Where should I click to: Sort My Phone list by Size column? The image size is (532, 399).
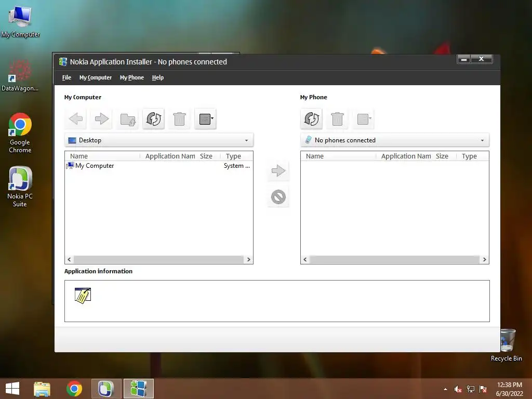(x=444, y=156)
